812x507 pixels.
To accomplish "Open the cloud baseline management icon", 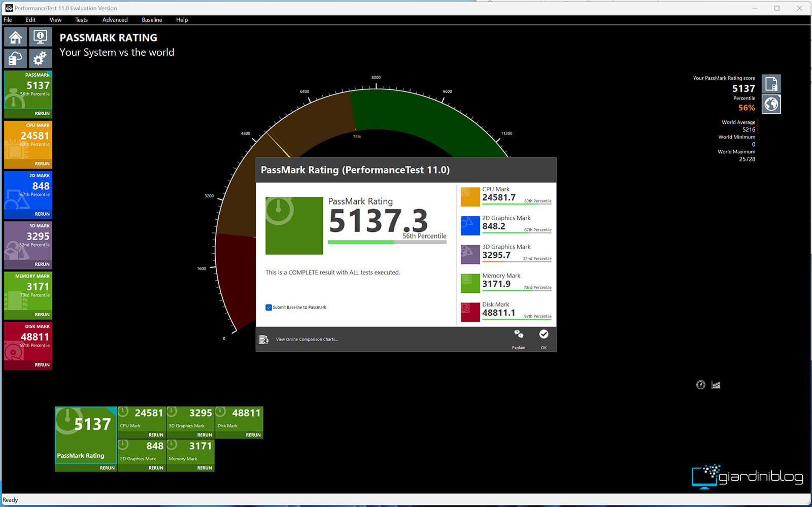I will coord(15,58).
